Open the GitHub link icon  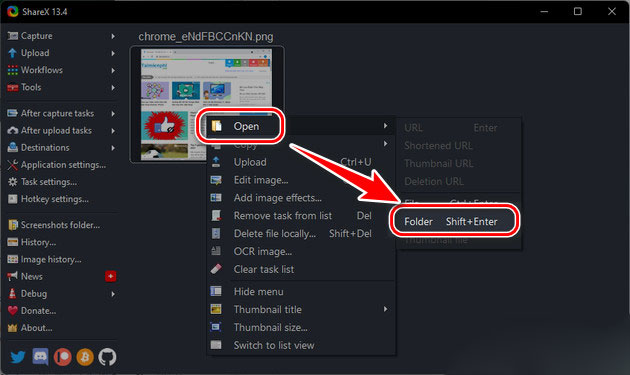107,357
